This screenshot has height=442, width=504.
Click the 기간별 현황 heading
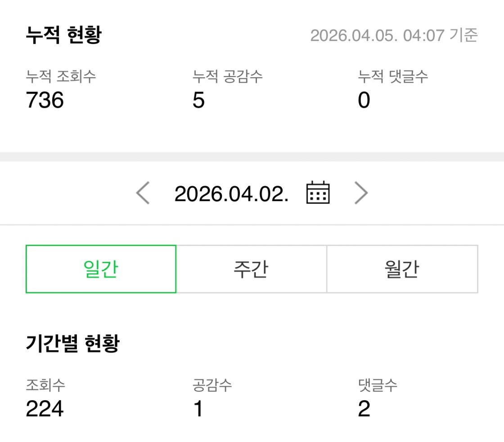72,344
